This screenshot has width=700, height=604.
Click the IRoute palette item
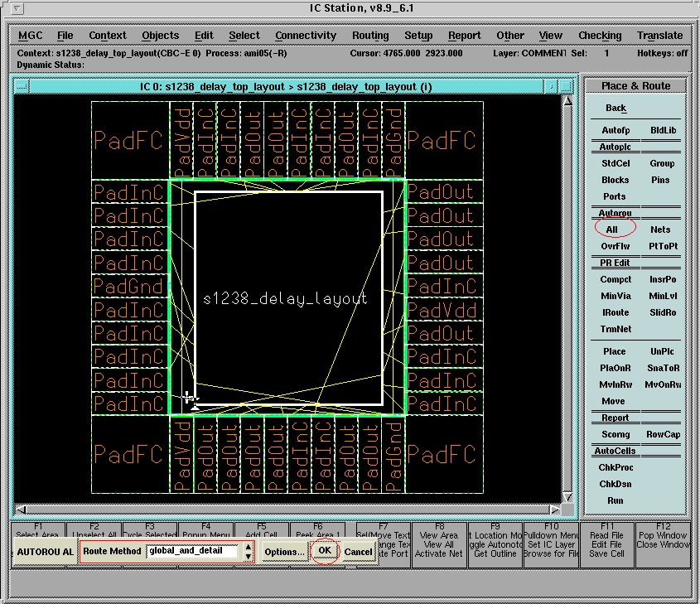[x=616, y=312]
